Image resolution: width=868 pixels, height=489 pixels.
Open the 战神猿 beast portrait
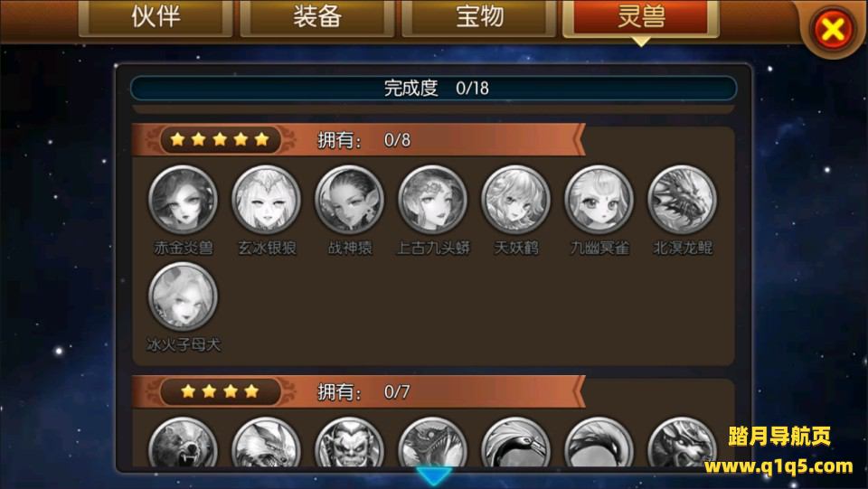(349, 199)
